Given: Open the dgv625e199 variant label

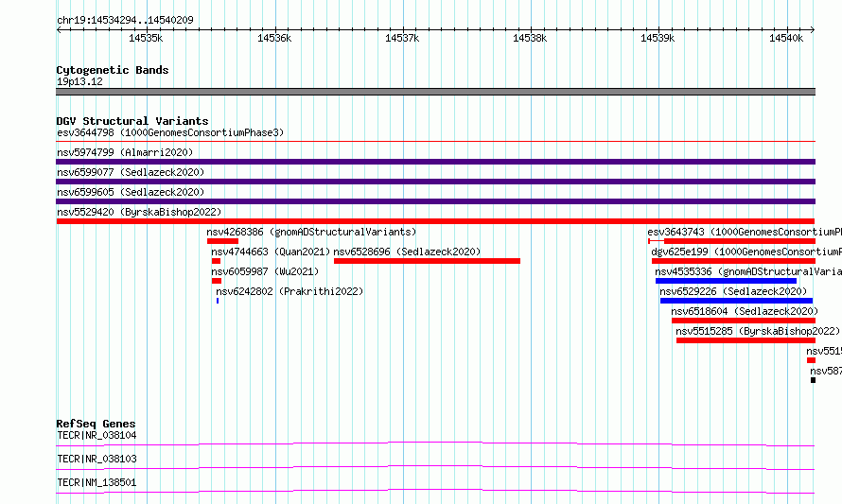Looking at the screenshot, I should (746, 252).
